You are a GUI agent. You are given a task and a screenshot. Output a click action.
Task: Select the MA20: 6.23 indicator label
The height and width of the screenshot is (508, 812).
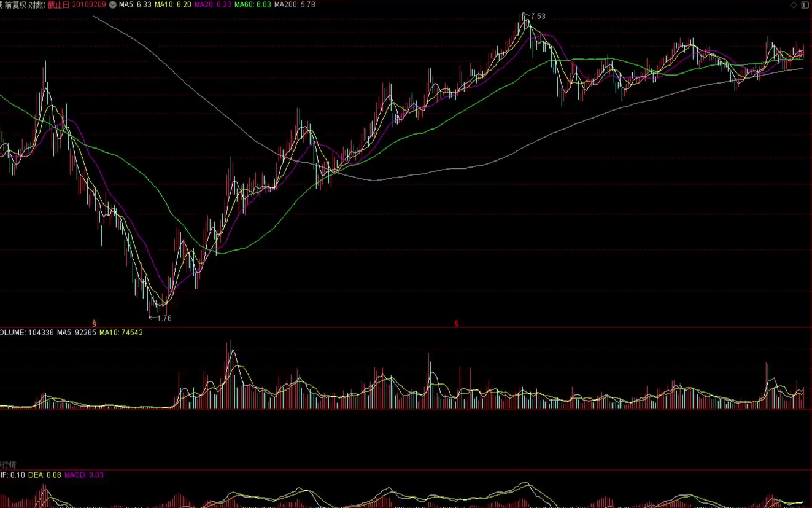pos(213,5)
